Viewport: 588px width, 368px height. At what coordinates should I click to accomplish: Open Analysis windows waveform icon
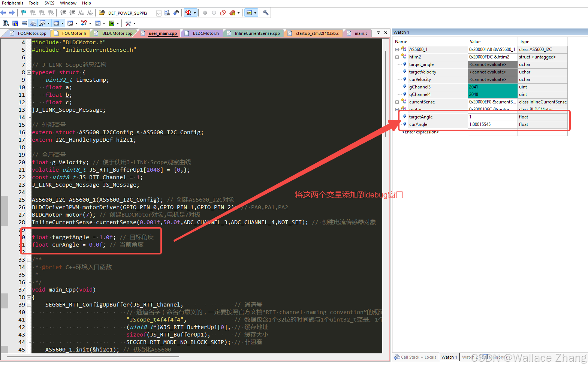tap(84, 23)
